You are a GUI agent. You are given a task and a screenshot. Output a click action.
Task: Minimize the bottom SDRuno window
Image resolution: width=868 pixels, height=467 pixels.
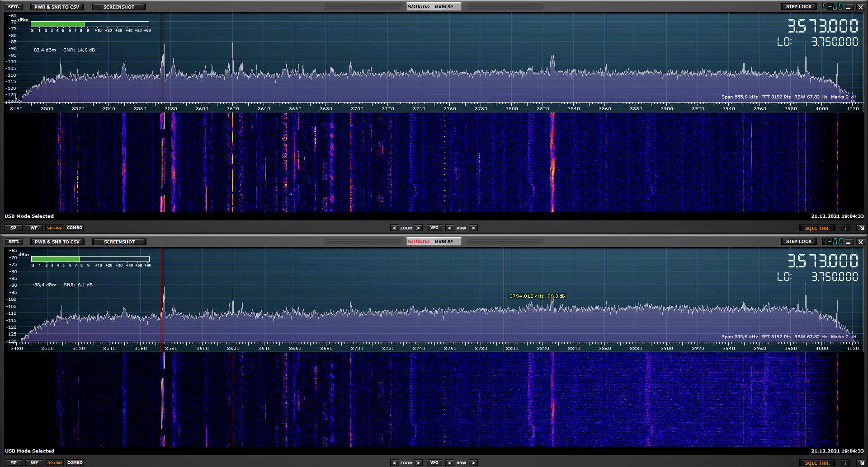(x=849, y=242)
